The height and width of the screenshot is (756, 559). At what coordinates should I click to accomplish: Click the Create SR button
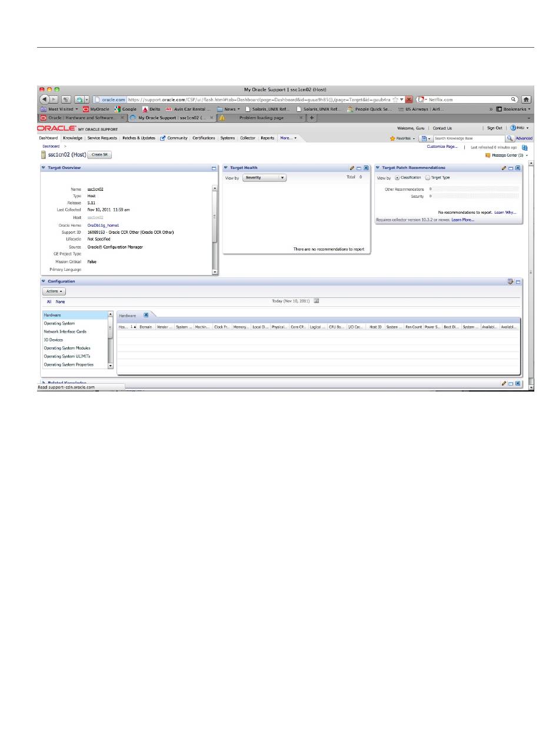(99, 155)
